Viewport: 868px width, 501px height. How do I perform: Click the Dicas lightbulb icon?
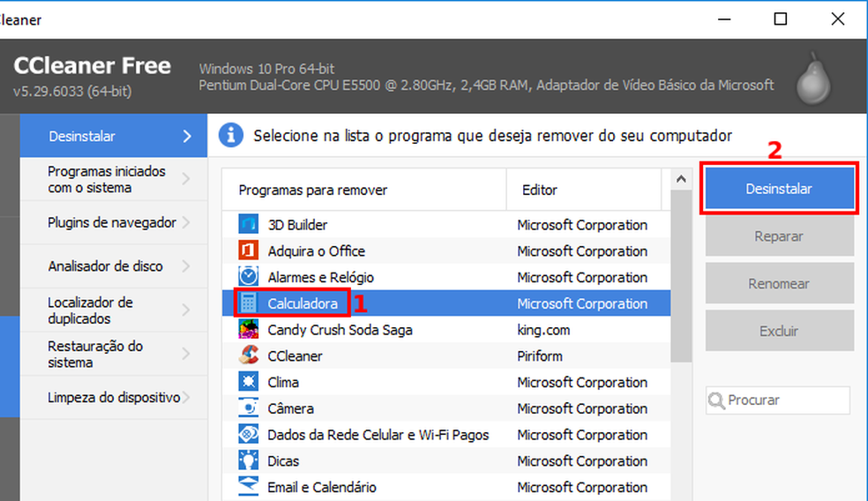coord(248,460)
